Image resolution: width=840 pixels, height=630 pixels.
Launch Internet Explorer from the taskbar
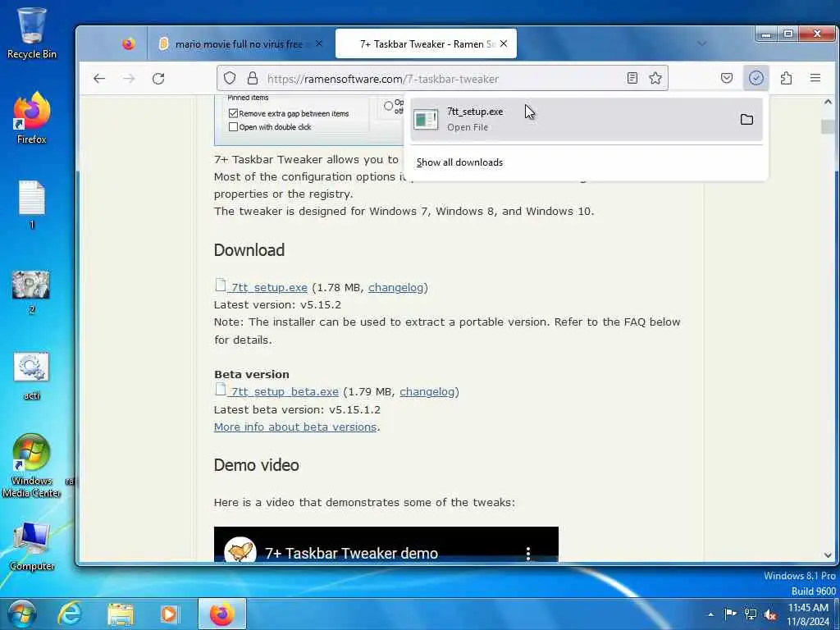[x=71, y=614]
